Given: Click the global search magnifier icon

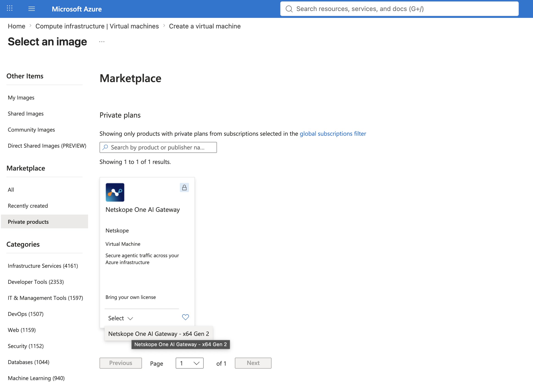Looking at the screenshot, I should pos(289,9).
